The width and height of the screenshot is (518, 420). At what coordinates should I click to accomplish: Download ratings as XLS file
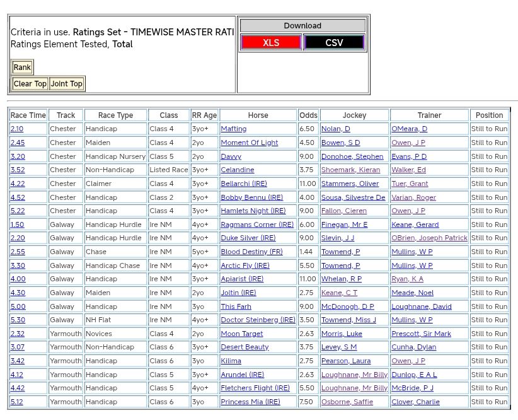pos(271,43)
